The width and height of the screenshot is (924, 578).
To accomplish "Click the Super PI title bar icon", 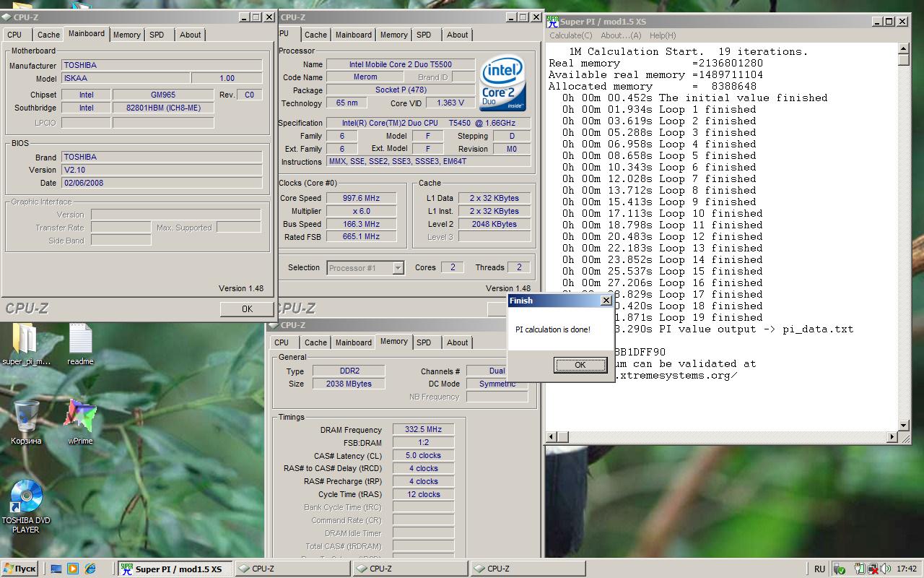I will (x=552, y=22).
